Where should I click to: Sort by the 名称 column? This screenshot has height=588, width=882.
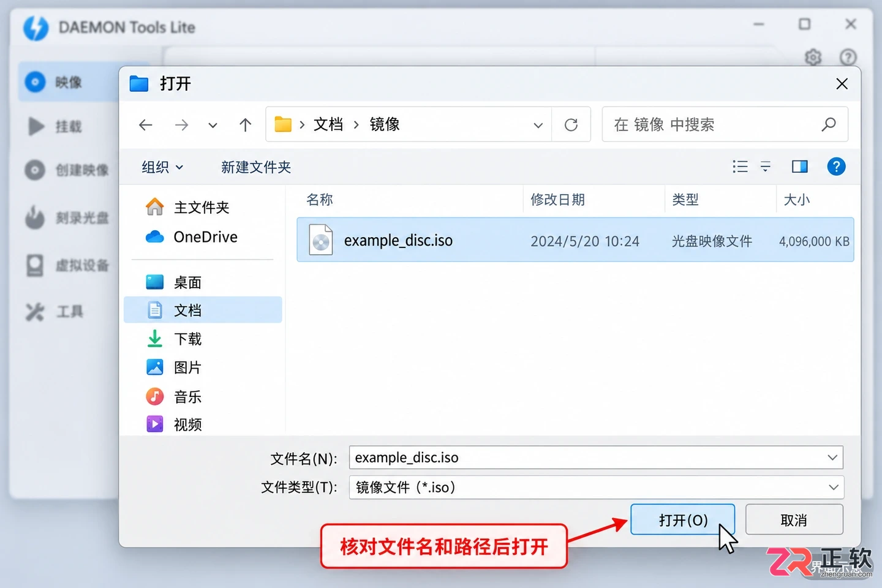(x=320, y=200)
